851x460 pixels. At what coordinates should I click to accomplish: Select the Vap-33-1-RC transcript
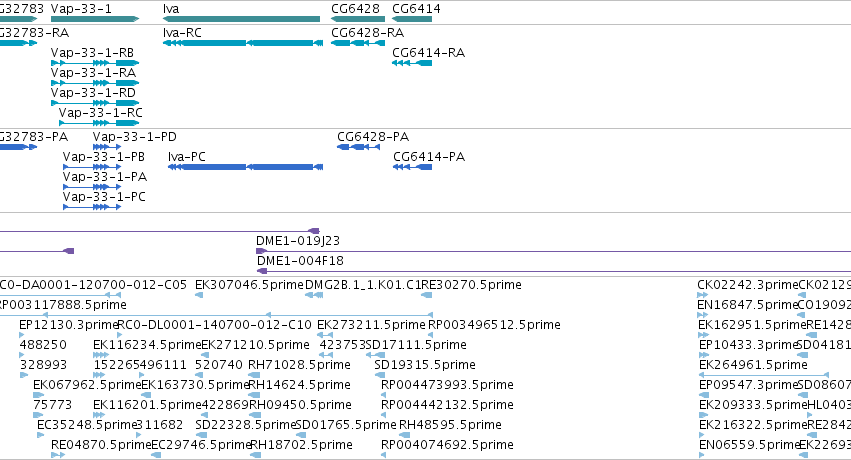99,123
